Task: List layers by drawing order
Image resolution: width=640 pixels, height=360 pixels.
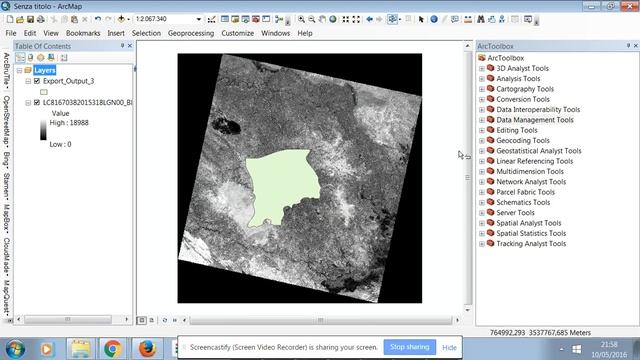Action: point(20,58)
